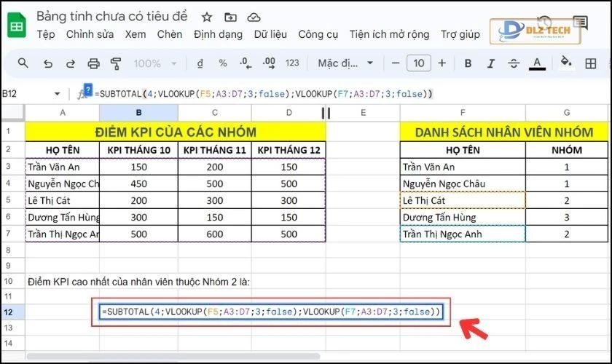Activate the paint format roller
Viewport: 612px width, 364px height.
(116, 63)
